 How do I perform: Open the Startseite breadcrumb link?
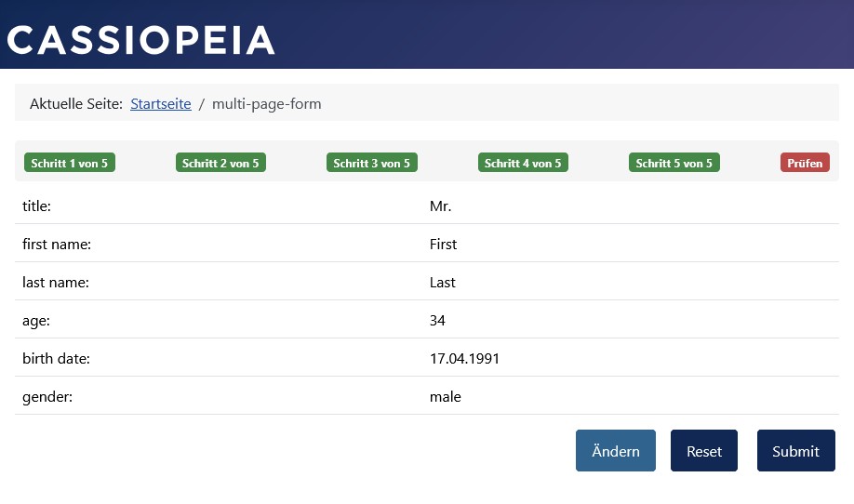coord(160,104)
